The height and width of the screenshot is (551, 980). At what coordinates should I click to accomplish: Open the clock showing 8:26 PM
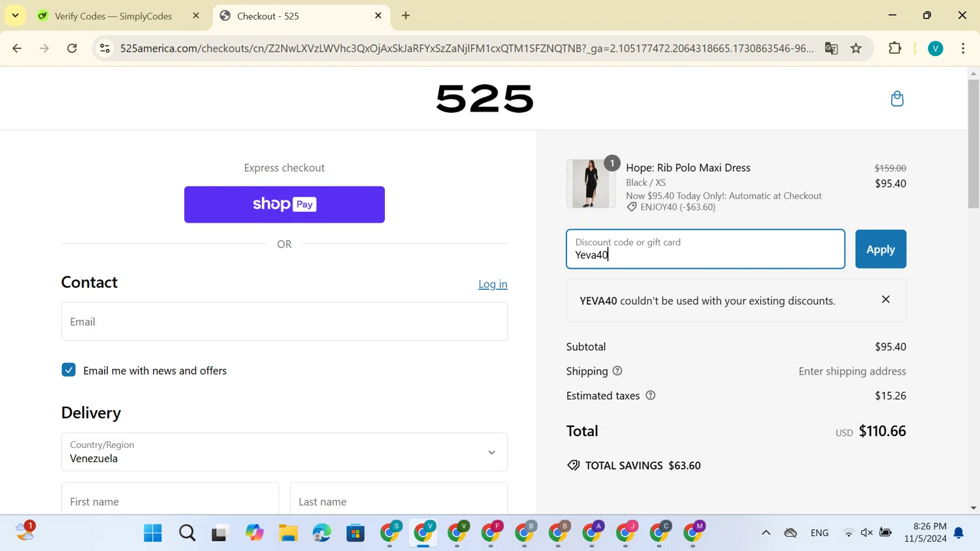click(x=926, y=532)
